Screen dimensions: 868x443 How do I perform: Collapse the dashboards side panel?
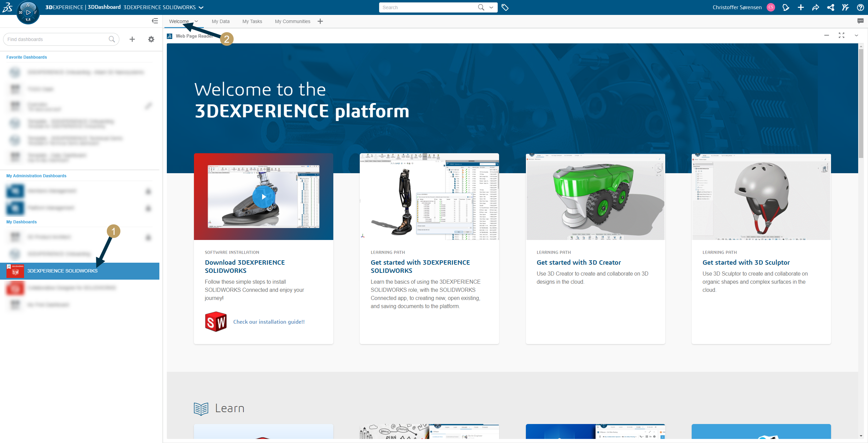(x=155, y=21)
